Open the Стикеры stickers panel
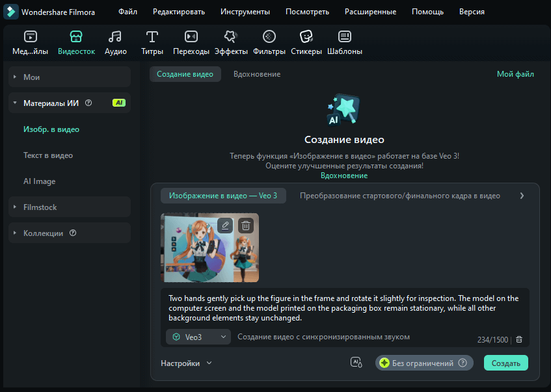This screenshot has height=392, width=551. point(306,43)
